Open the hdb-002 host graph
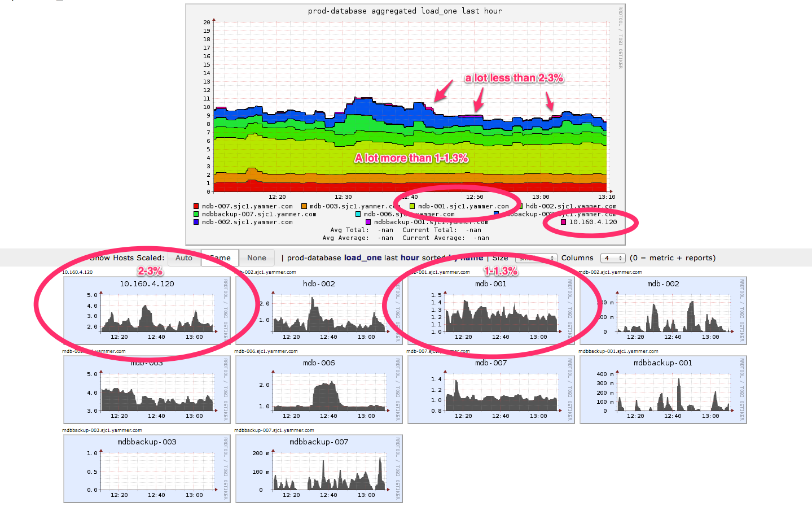The height and width of the screenshot is (515, 812). click(x=319, y=311)
